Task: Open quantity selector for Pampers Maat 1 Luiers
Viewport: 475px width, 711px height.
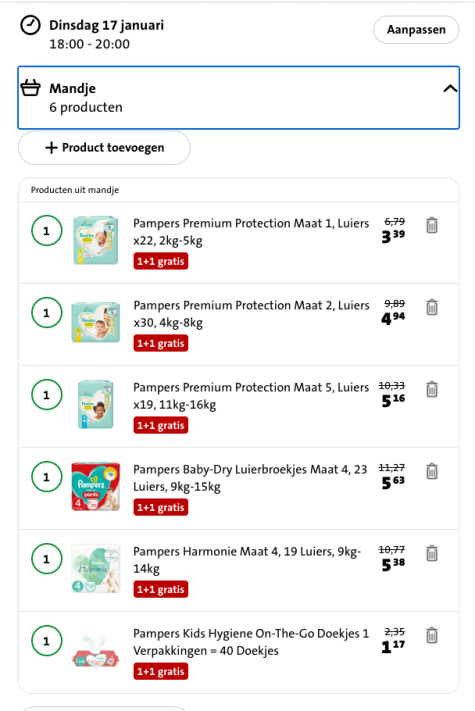Action: pos(47,231)
